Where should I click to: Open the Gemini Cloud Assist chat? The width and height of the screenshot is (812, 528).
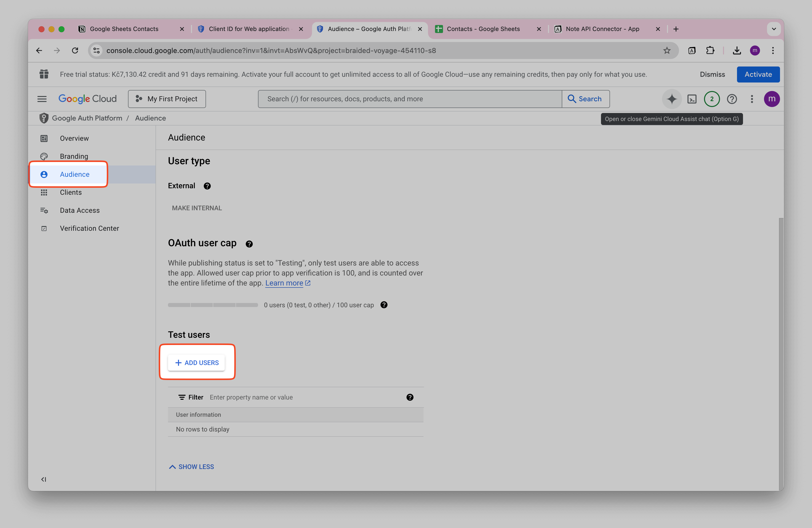(671, 99)
